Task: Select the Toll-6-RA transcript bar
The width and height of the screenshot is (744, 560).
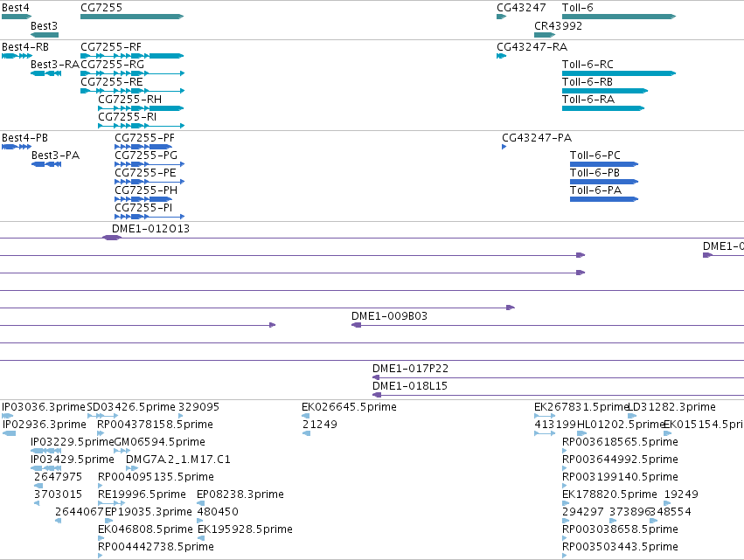Action: [603, 108]
